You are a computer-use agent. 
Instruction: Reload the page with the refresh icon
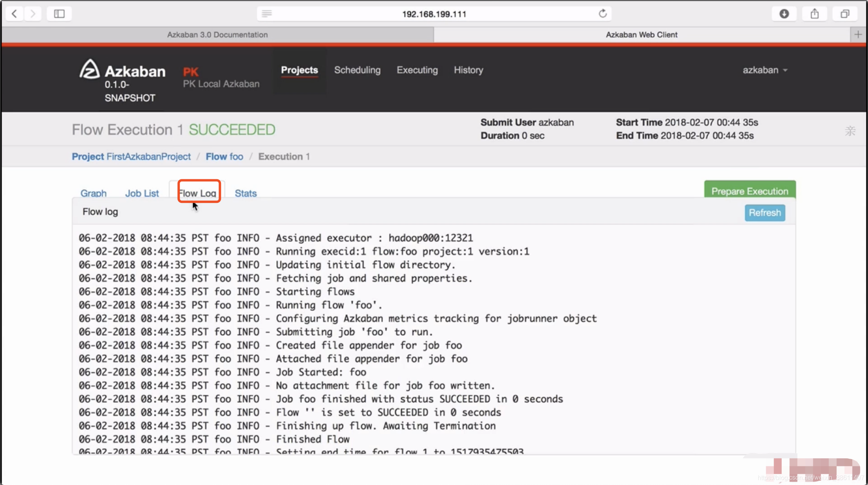tap(603, 14)
